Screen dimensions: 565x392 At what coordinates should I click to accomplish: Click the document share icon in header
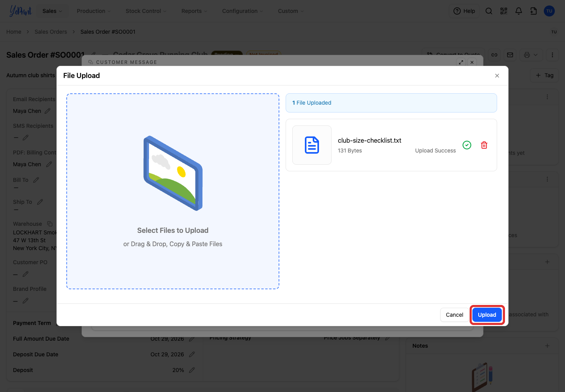[x=534, y=11]
